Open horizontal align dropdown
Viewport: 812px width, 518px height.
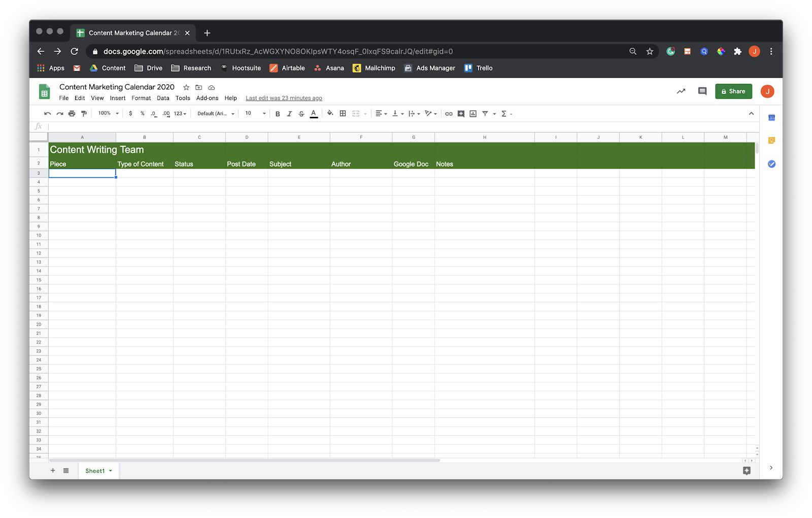click(x=381, y=114)
